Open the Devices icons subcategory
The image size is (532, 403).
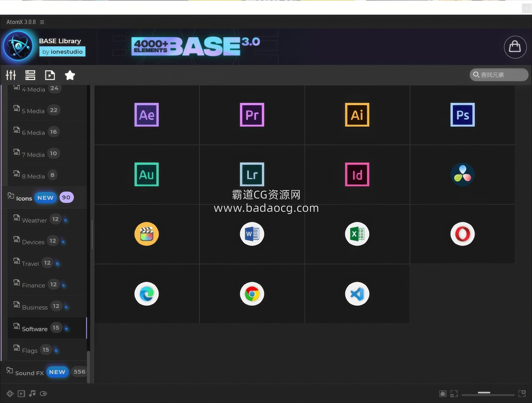click(x=47, y=241)
